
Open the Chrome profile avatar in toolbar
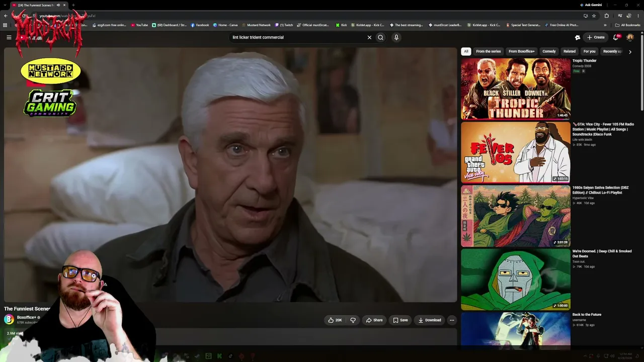click(629, 16)
